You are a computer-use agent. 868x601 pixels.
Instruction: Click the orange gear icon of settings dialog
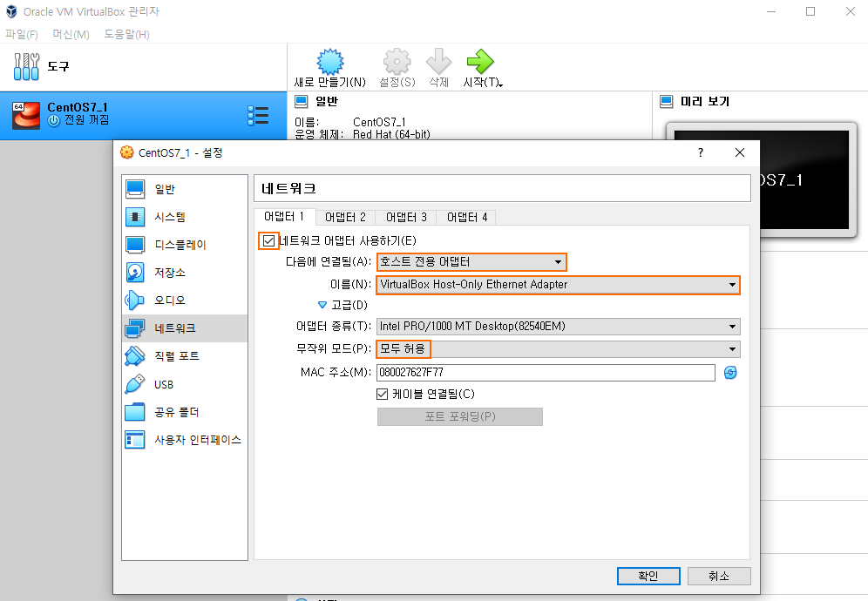pos(126,152)
